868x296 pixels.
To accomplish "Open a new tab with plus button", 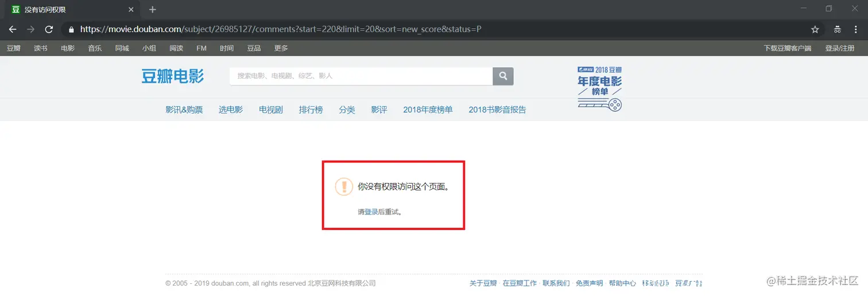I will tap(152, 9).
